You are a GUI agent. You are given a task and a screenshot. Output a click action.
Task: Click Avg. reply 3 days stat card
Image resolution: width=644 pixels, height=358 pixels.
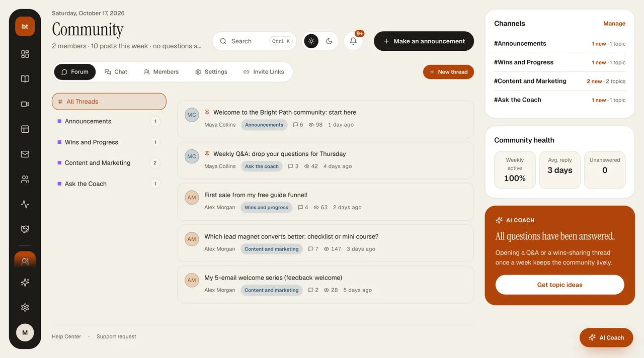(559, 170)
